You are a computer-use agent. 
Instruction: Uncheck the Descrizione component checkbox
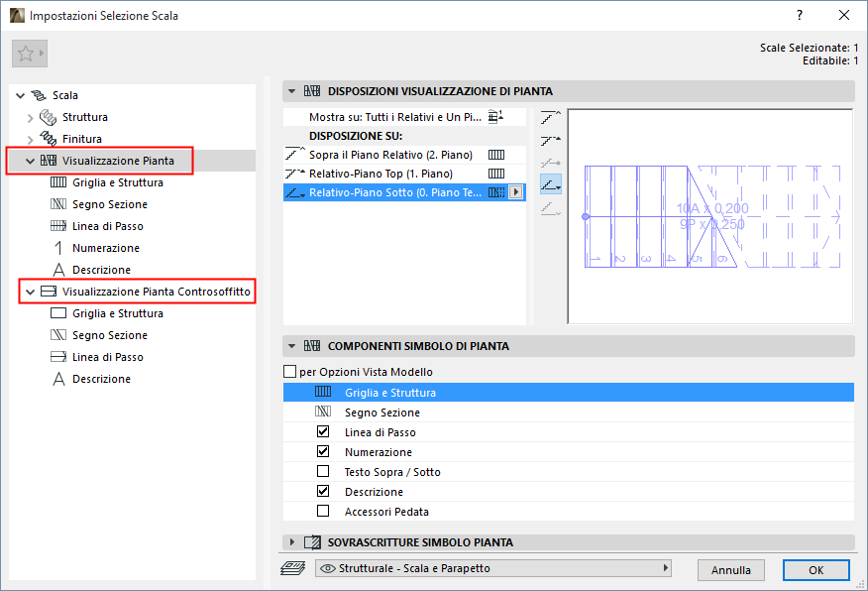(323, 491)
